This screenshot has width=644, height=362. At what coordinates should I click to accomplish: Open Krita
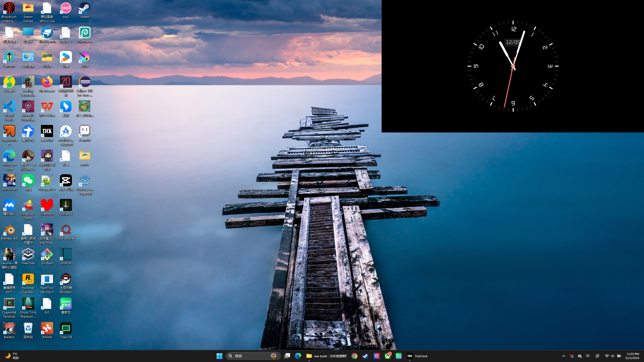(85, 57)
